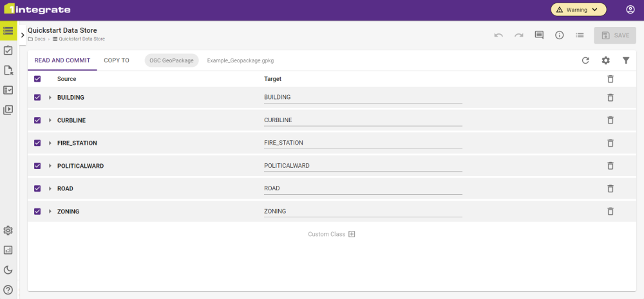Click the ZONING target name field
This screenshot has height=299, width=644.
(363, 212)
